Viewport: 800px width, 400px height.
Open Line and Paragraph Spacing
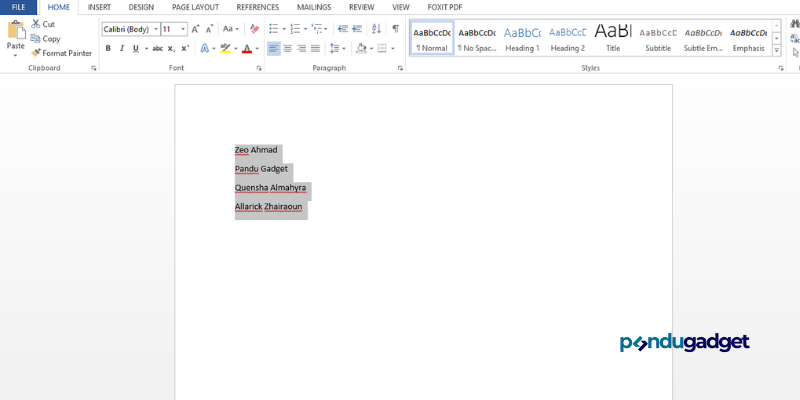[x=335, y=48]
